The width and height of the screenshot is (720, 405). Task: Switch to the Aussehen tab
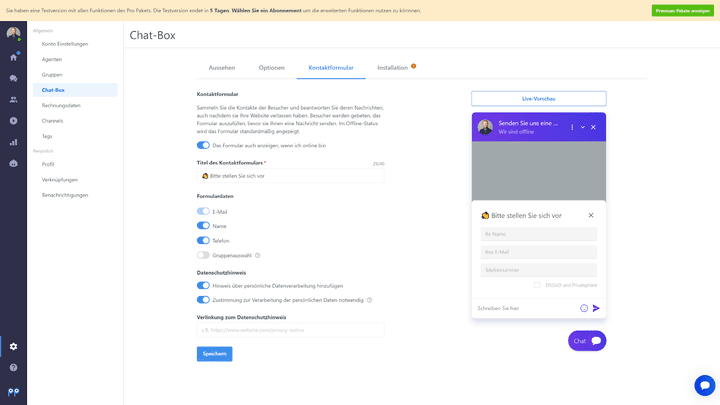click(222, 68)
